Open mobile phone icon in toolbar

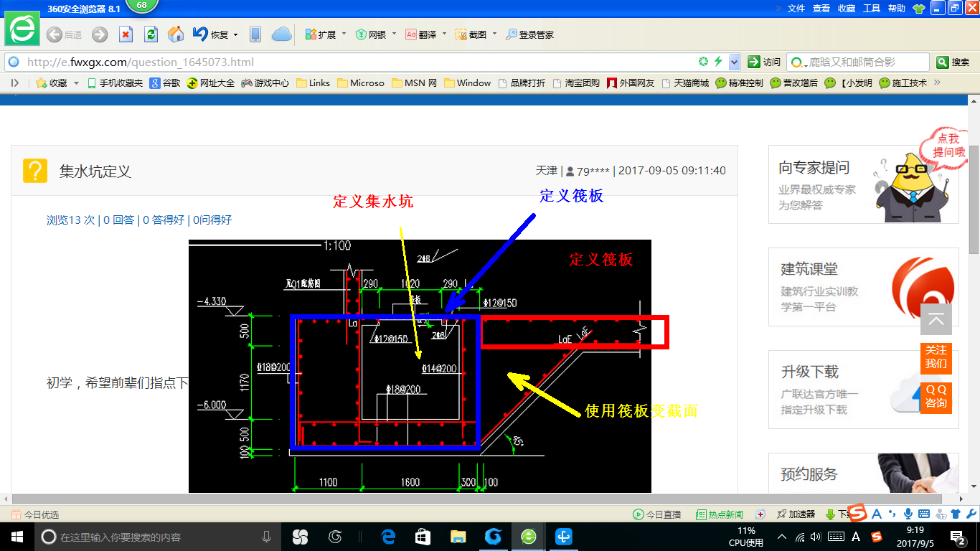pos(255,34)
